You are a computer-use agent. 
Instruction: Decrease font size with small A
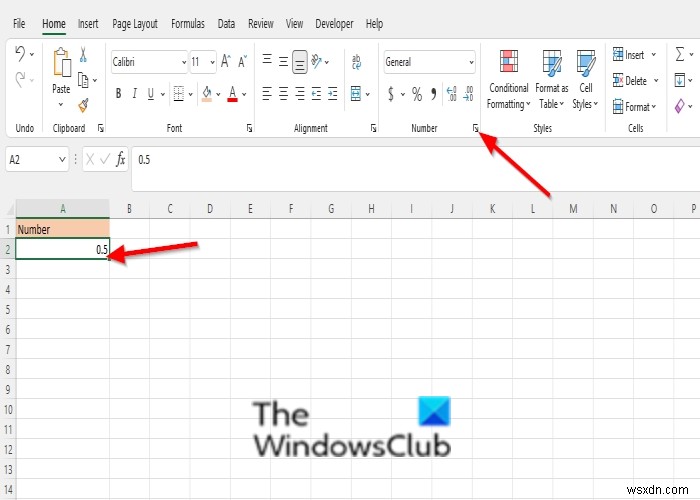pos(242,62)
